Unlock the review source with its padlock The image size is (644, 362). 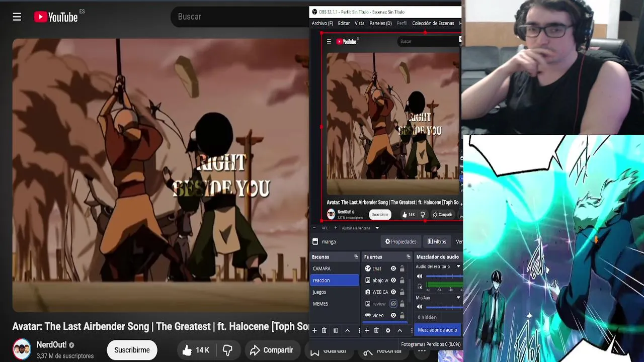[x=402, y=304]
